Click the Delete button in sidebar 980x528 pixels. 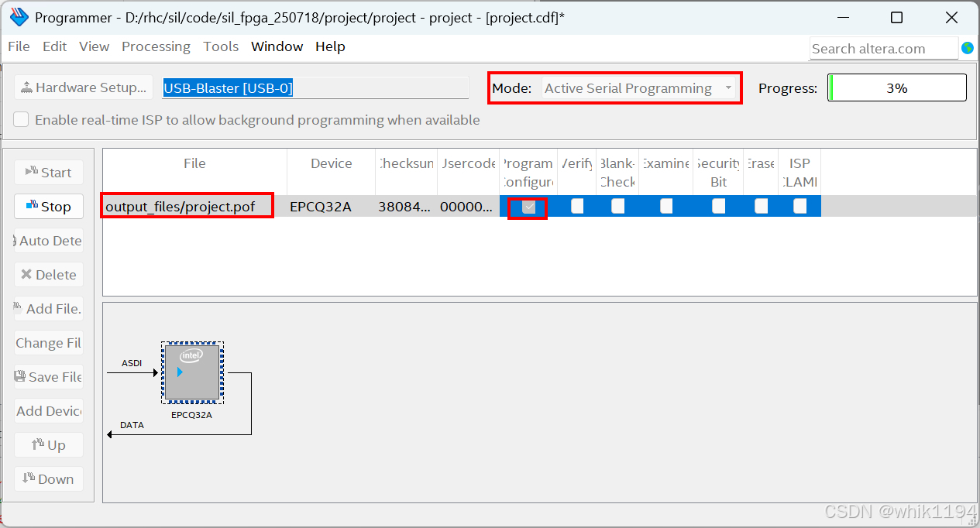point(49,274)
